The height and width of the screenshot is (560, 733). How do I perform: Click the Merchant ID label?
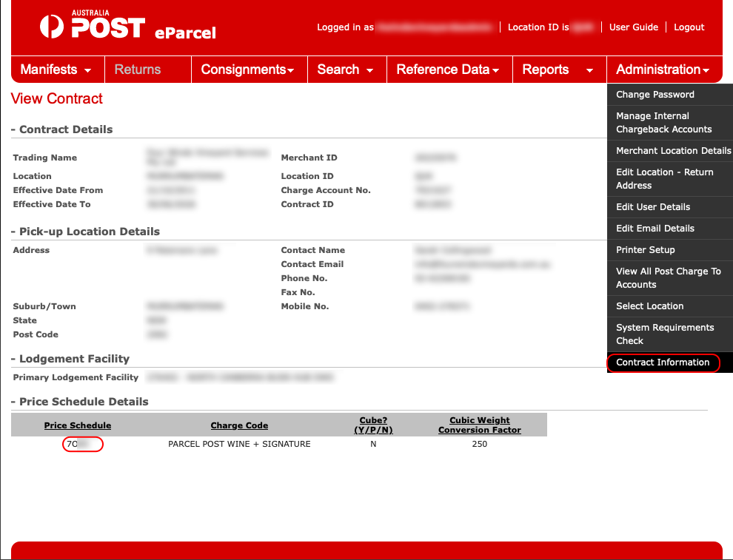point(309,158)
